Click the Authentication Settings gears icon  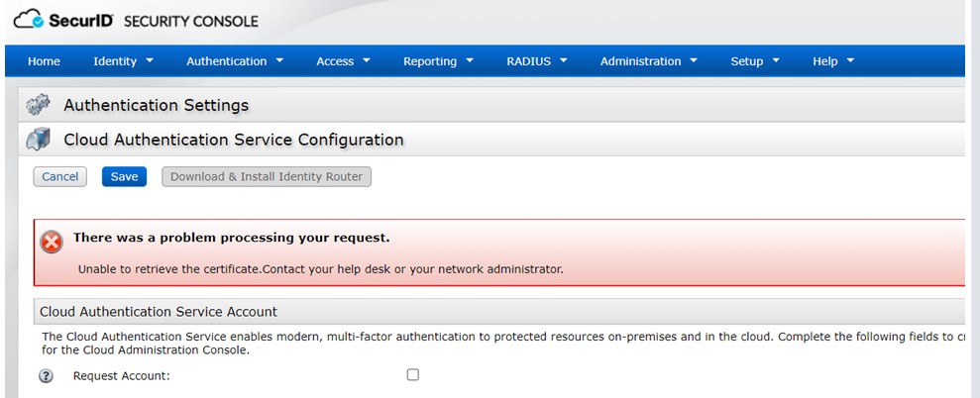(39, 105)
